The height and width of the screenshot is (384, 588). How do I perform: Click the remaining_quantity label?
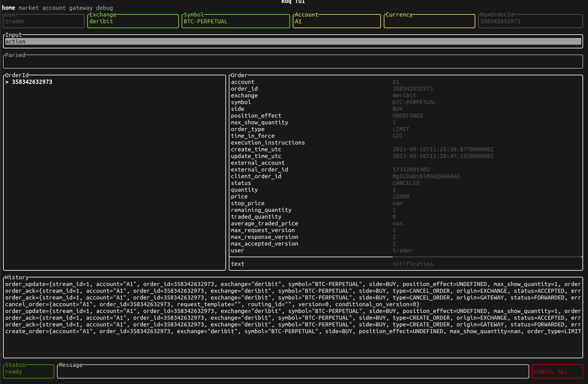pyautogui.click(x=261, y=210)
